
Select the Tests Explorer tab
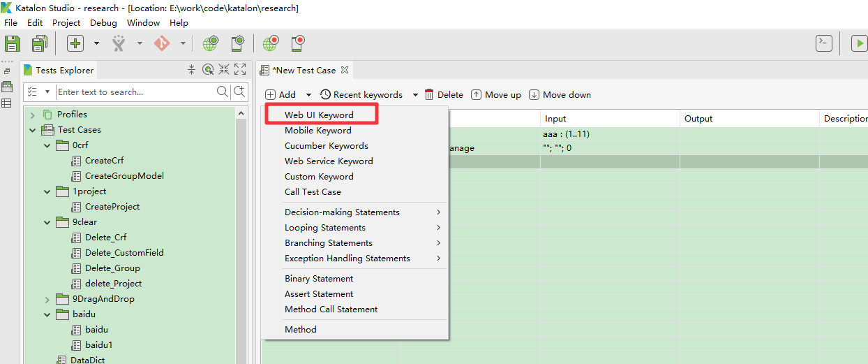(x=58, y=70)
